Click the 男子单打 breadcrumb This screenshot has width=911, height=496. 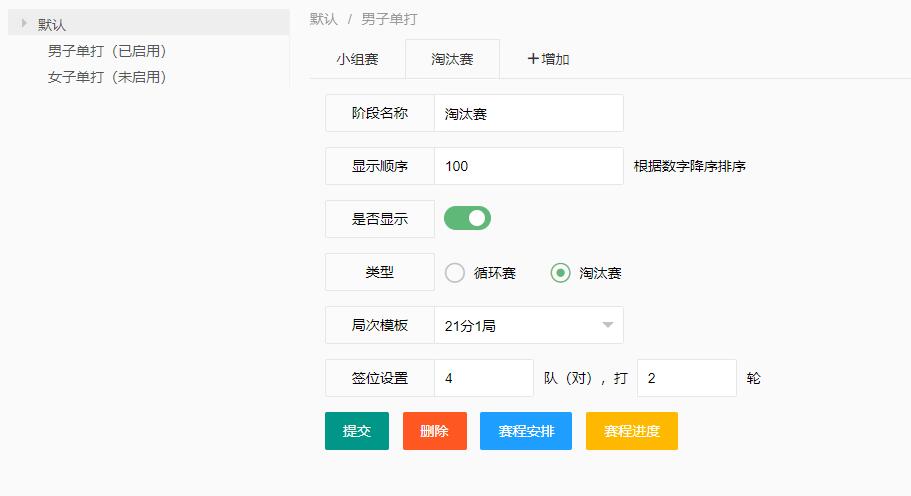[x=389, y=19]
